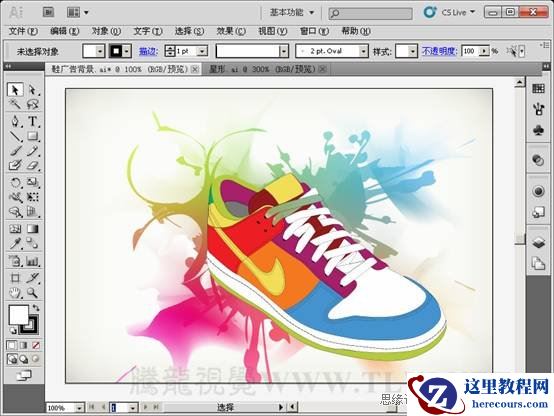This screenshot has width=554, height=416.
Task: Open the opacity slider arrow
Action: point(484,52)
